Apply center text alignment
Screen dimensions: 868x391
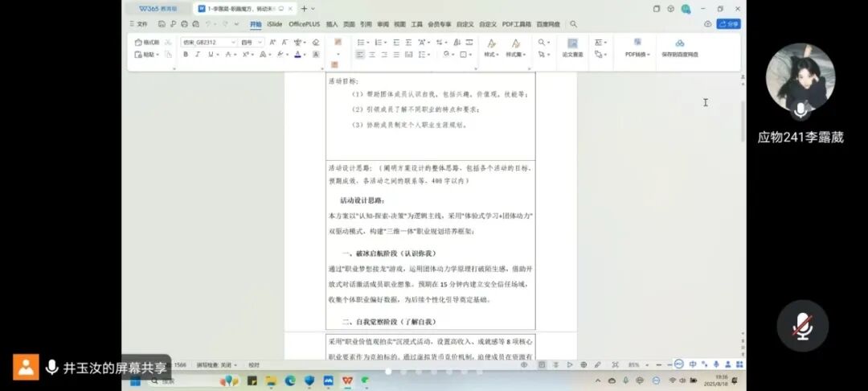pos(372,55)
